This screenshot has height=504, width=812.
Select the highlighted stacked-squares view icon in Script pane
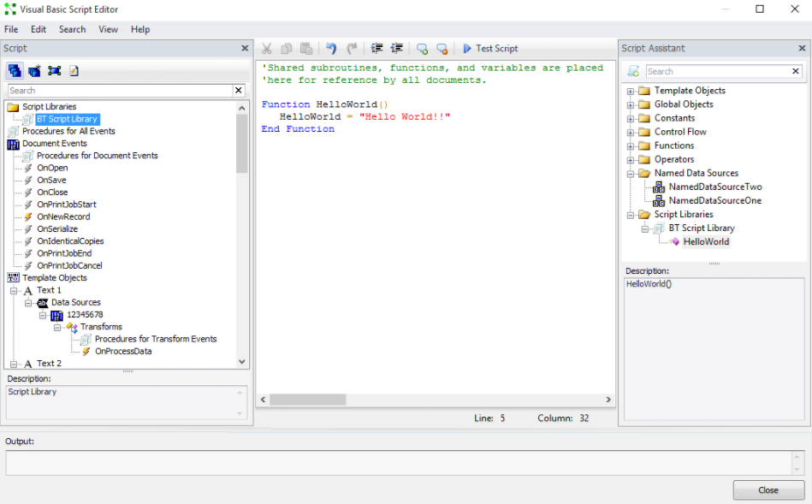pos(15,70)
